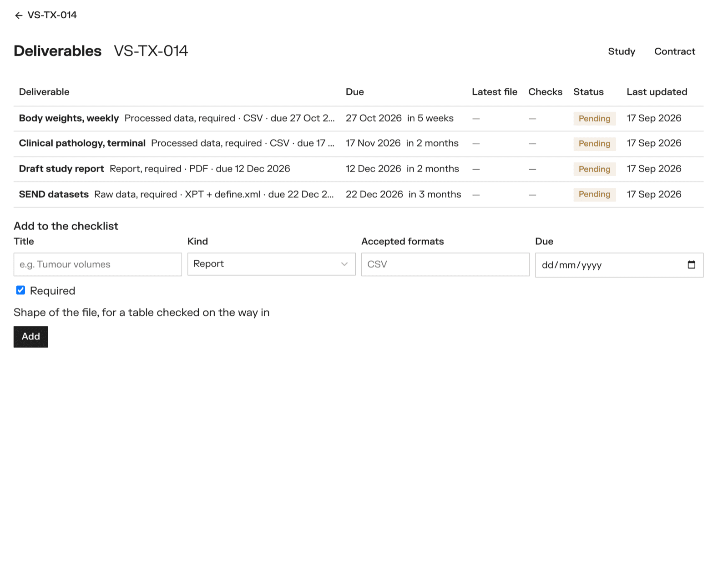Focus the Accepted formats input field
This screenshot has height=566, width=728.
click(445, 264)
